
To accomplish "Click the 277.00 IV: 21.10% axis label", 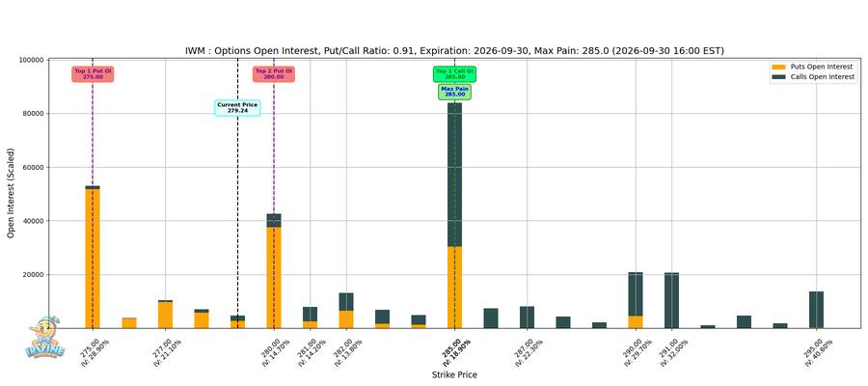I will [168, 351].
